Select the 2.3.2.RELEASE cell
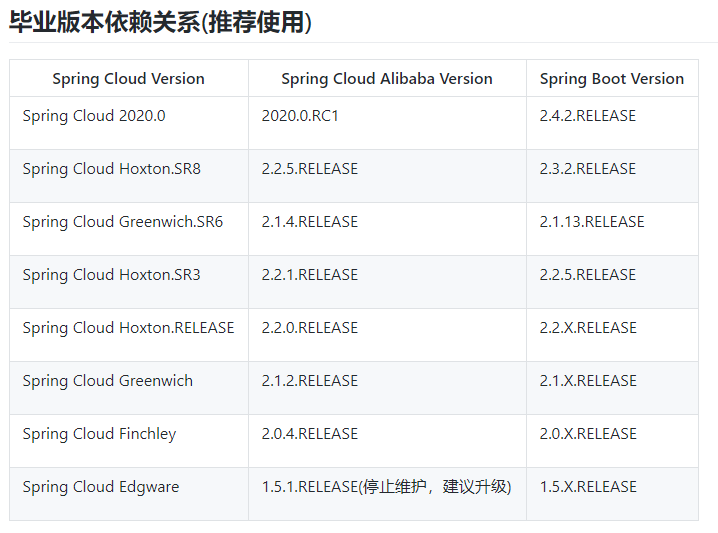This screenshot has width=718, height=533. pos(612,176)
